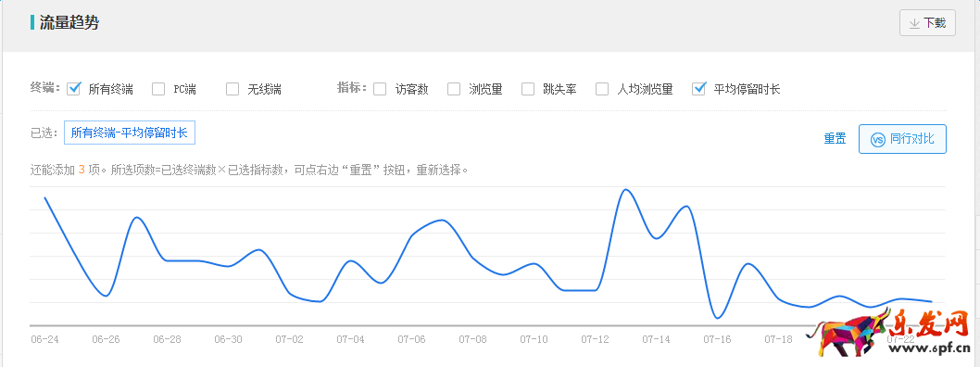Enable the 跳失率 metric checkbox
Image resolution: width=980 pixels, height=367 pixels.
point(528,89)
